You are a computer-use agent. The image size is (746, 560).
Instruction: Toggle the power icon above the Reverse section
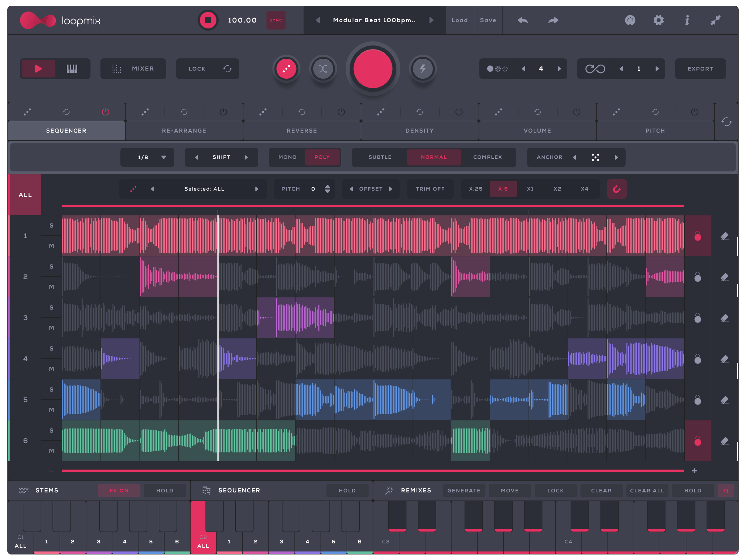point(341,112)
